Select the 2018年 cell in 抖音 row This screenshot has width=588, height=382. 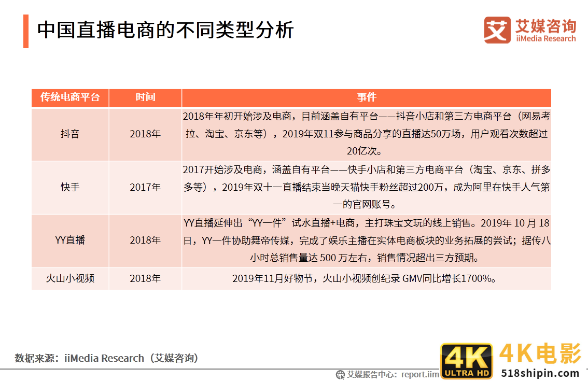[145, 134]
